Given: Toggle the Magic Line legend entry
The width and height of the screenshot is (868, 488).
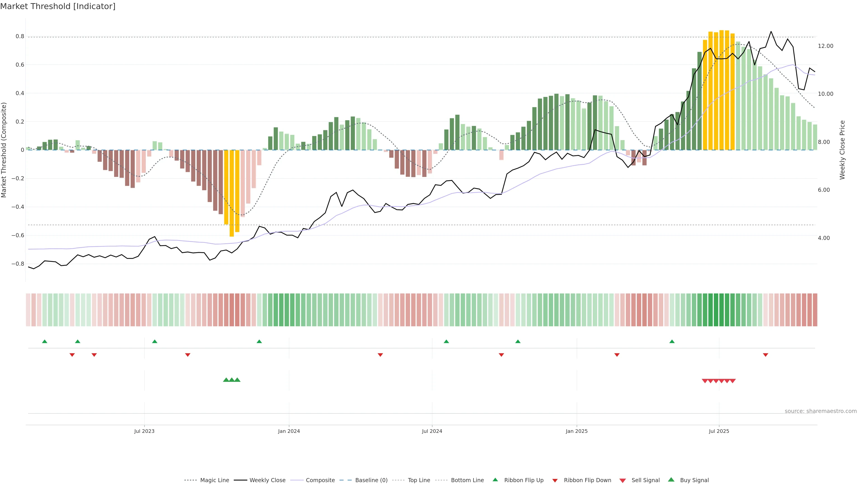Looking at the screenshot, I should tap(214, 480).
